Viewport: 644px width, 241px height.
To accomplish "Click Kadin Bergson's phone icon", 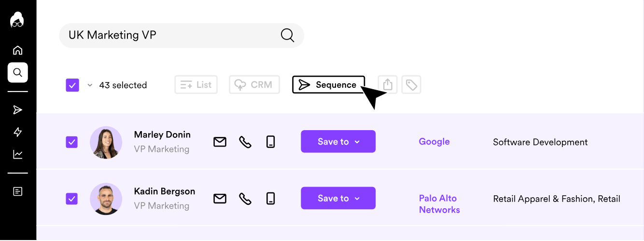I will click(245, 198).
